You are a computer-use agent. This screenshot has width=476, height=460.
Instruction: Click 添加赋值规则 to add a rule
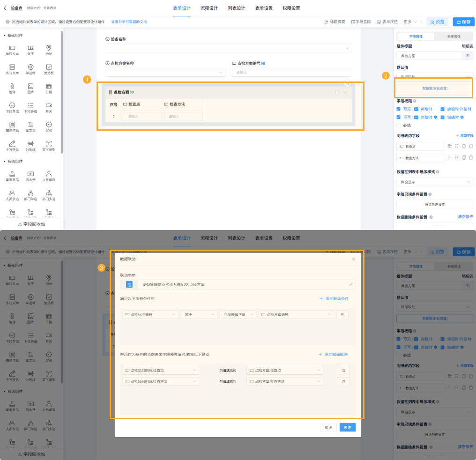pyautogui.click(x=333, y=355)
